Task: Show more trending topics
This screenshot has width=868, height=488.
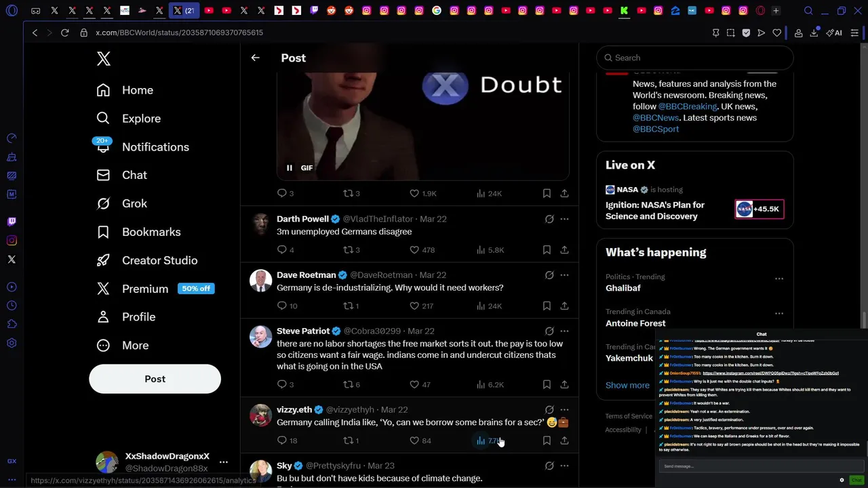Action: coord(627,385)
